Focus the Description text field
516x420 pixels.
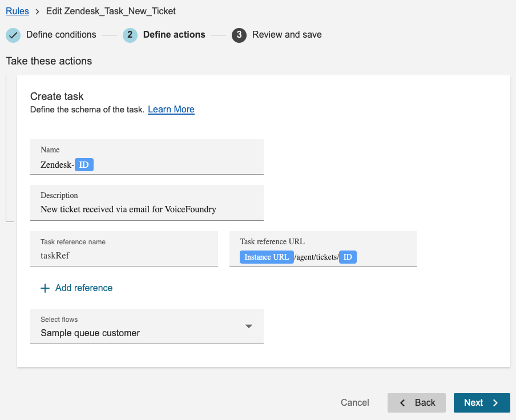[x=147, y=209]
